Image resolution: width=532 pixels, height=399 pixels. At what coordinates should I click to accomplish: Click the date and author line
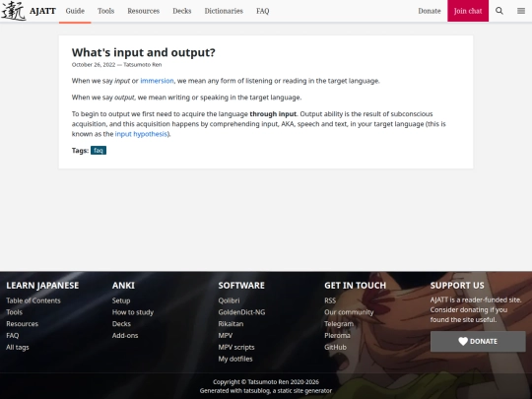click(x=116, y=64)
